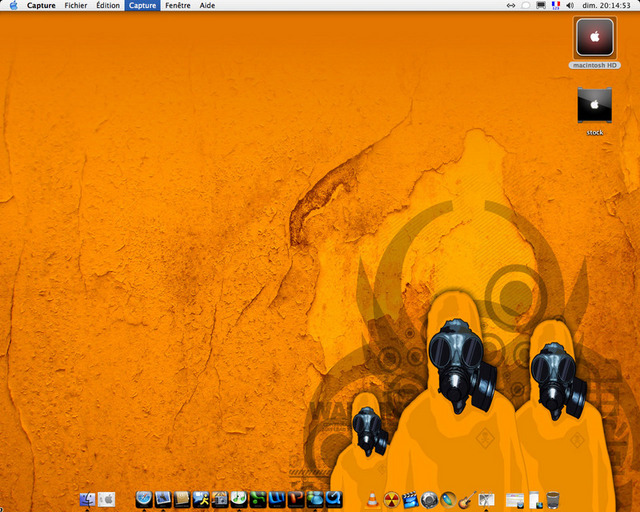The width and height of the screenshot is (640, 512).
Task: Open QuickTime Player from the dock
Action: [334, 499]
